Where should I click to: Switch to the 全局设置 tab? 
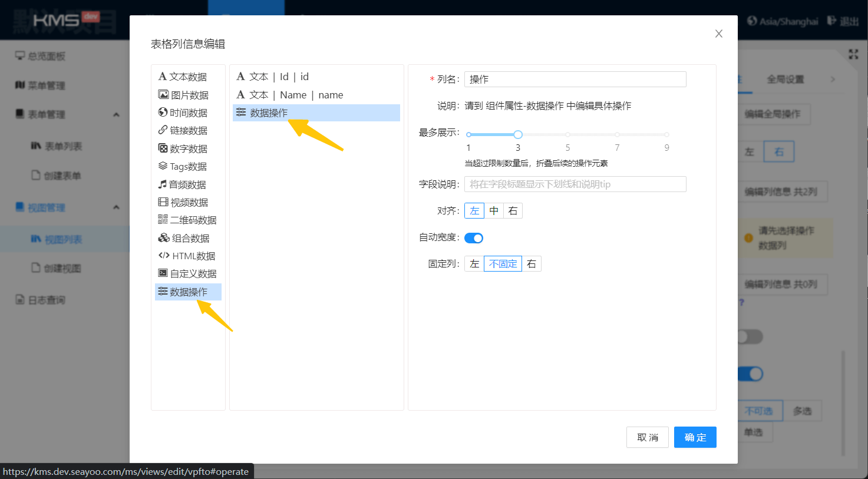click(785, 79)
